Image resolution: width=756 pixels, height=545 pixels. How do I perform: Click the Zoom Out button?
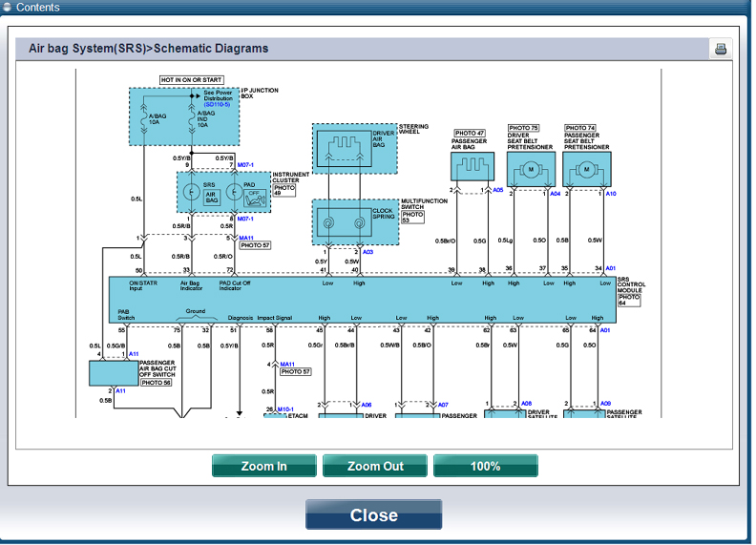(374, 466)
